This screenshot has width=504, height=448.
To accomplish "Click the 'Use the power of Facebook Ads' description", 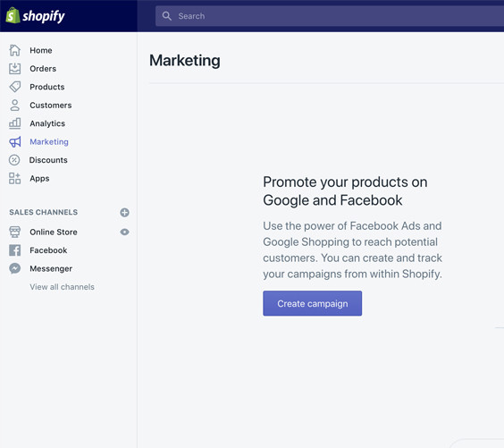I will coord(353,249).
